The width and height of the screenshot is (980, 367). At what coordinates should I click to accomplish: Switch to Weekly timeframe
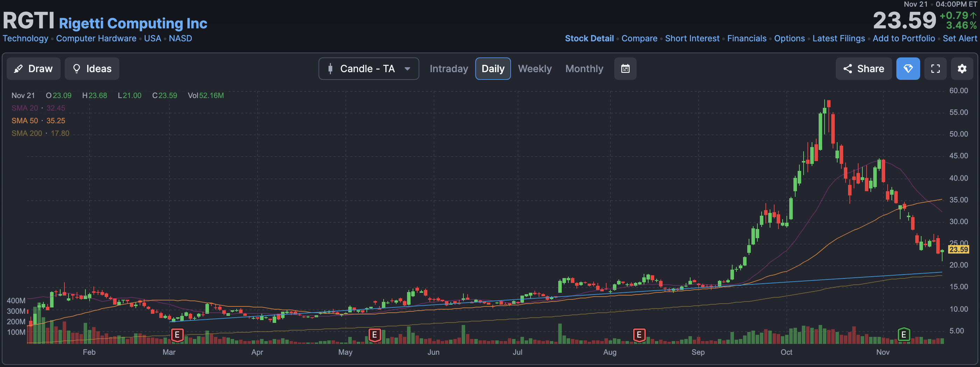534,69
